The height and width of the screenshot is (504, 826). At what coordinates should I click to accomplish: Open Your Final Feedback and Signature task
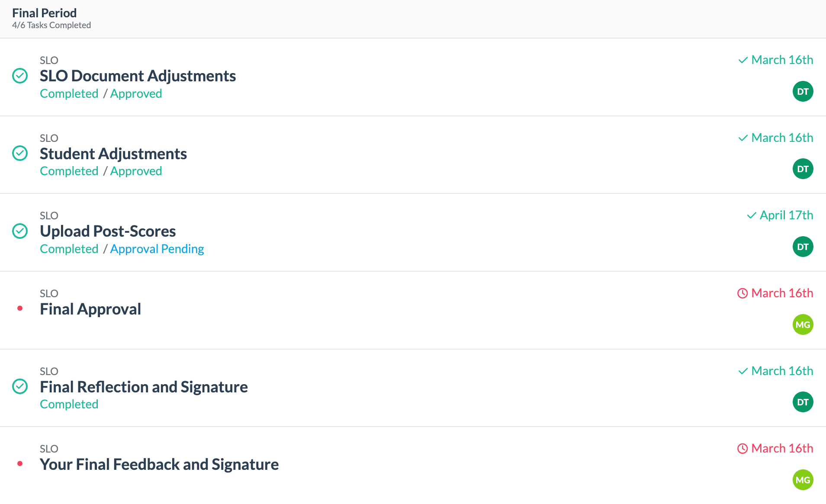click(159, 465)
